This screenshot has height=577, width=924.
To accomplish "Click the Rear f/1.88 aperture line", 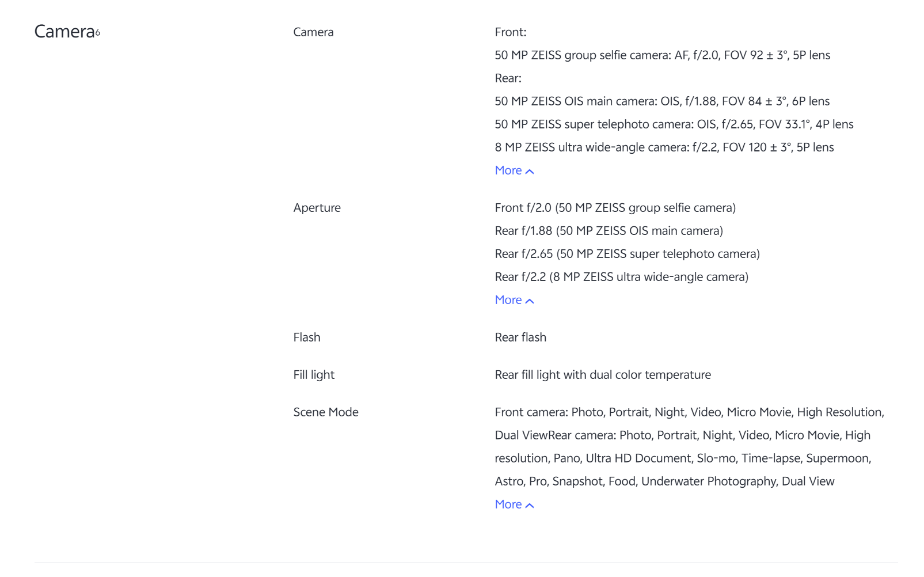I will pos(609,231).
